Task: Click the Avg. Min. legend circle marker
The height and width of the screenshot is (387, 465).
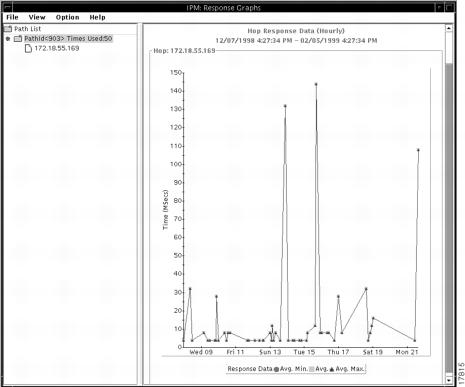Action: (276, 369)
